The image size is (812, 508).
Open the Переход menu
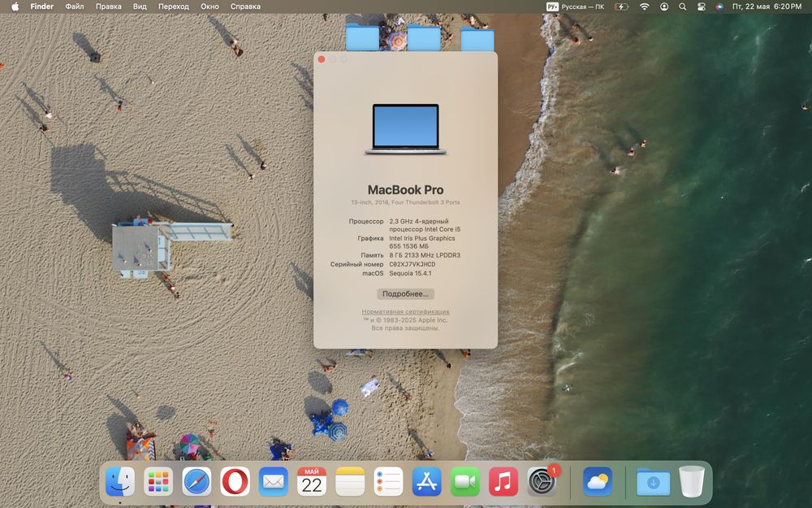coord(174,7)
